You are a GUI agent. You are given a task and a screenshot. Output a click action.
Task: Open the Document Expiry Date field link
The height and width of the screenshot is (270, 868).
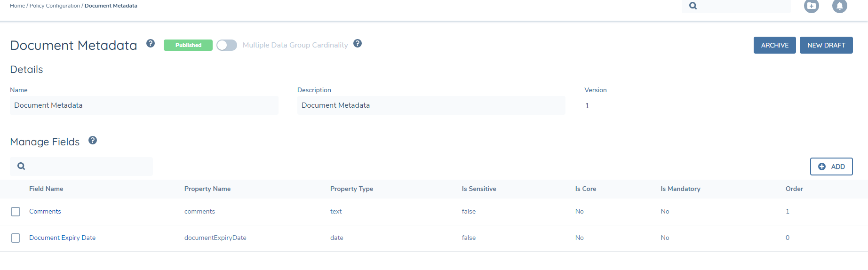pos(62,238)
